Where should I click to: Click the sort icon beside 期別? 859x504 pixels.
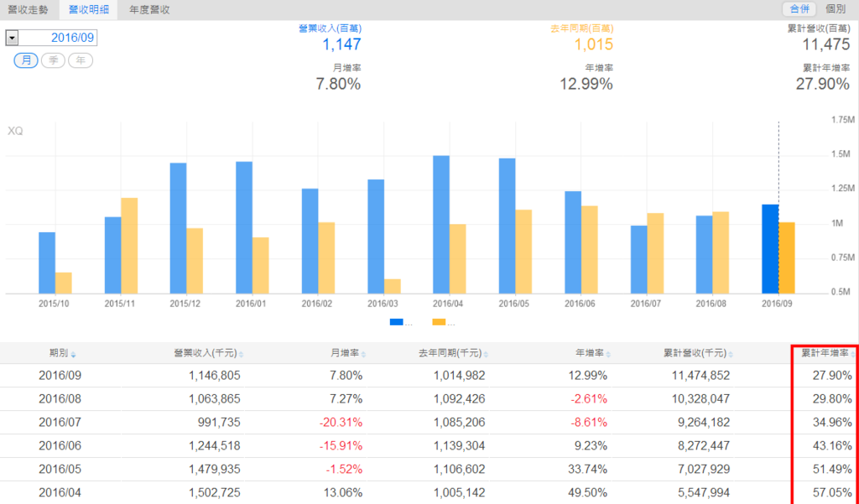tap(74, 355)
